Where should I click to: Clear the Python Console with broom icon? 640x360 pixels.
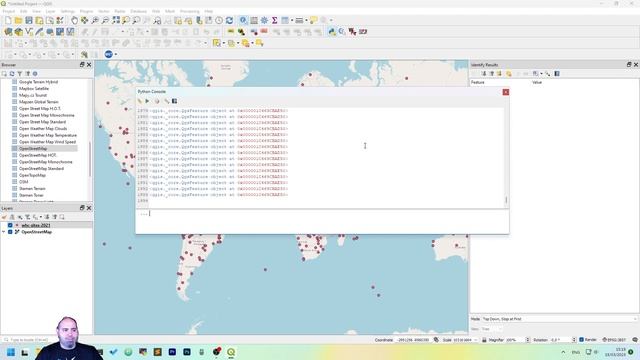coord(140,101)
